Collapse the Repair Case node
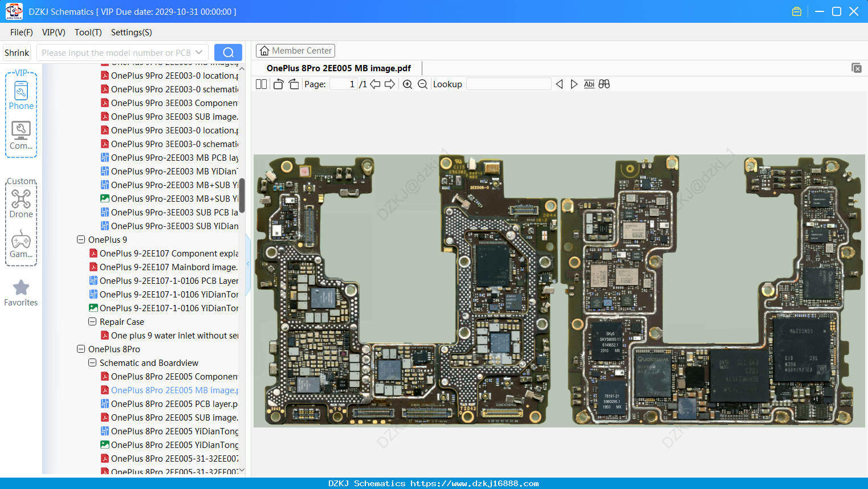 pyautogui.click(x=92, y=321)
